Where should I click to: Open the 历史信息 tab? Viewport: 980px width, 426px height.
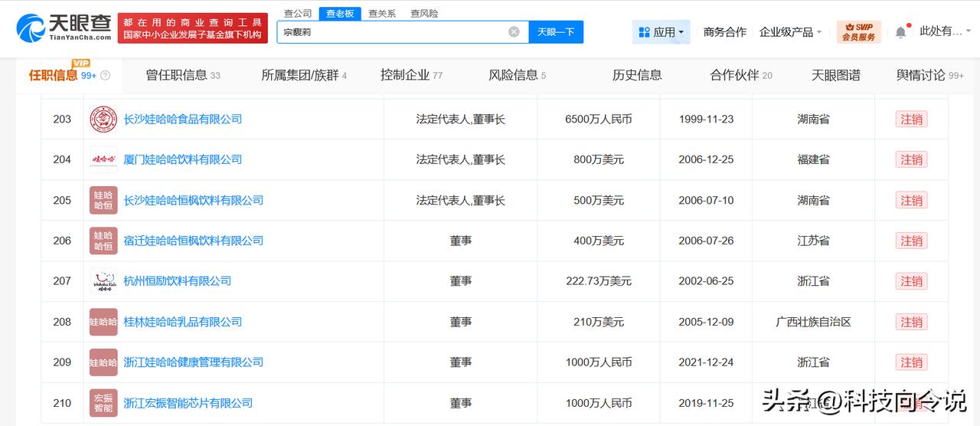pos(637,75)
